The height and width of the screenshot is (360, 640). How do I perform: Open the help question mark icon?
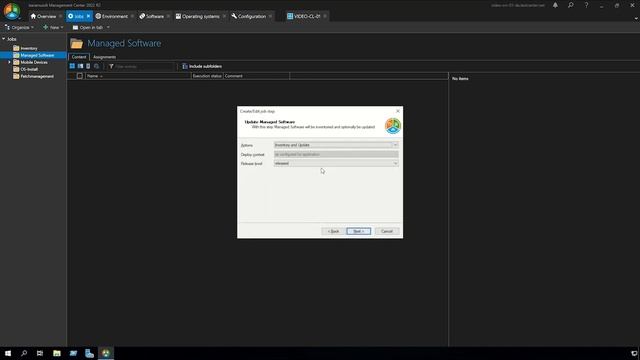point(586,5)
